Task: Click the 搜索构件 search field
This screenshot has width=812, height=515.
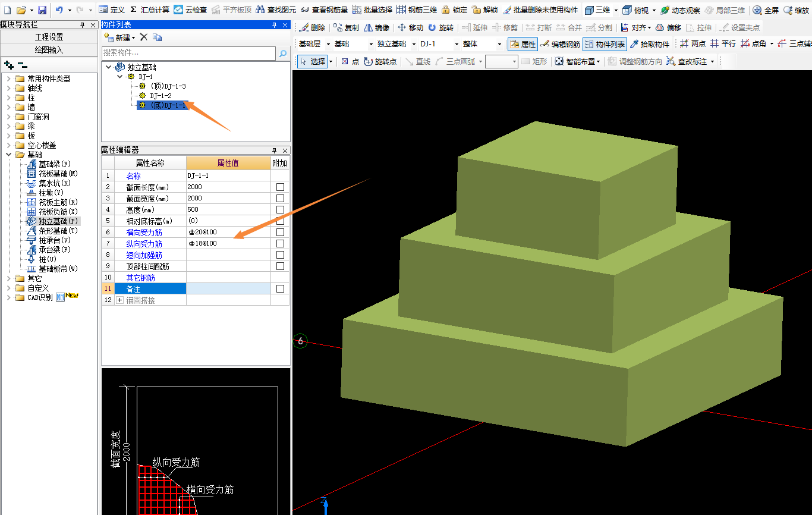Action: 190,54
